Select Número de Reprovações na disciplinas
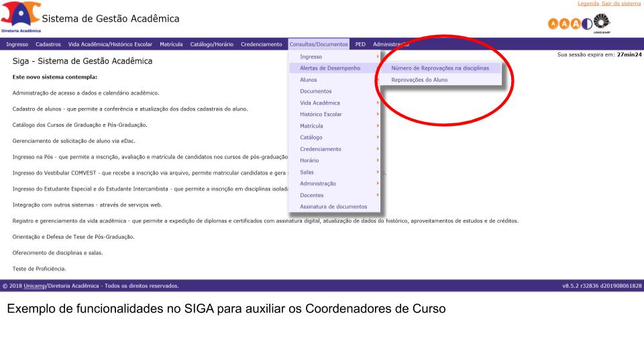Viewport: 644px width, 362px height. pos(435,68)
